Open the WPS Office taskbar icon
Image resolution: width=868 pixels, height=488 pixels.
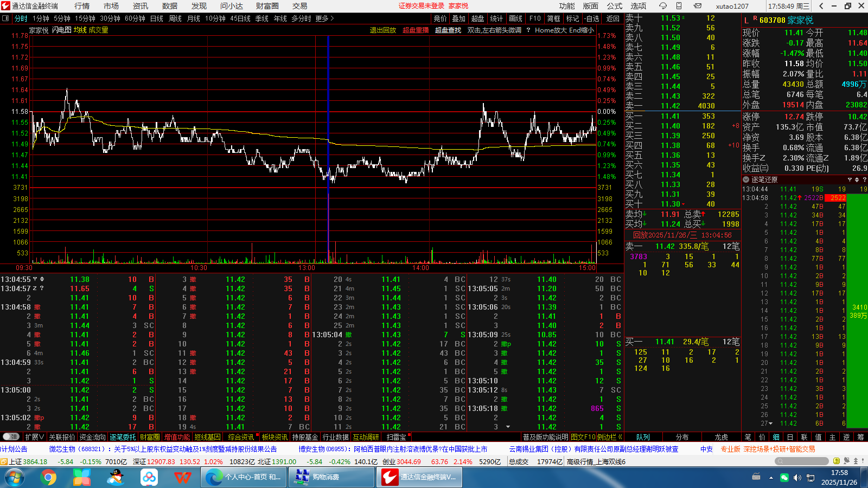pyautogui.click(x=183, y=477)
